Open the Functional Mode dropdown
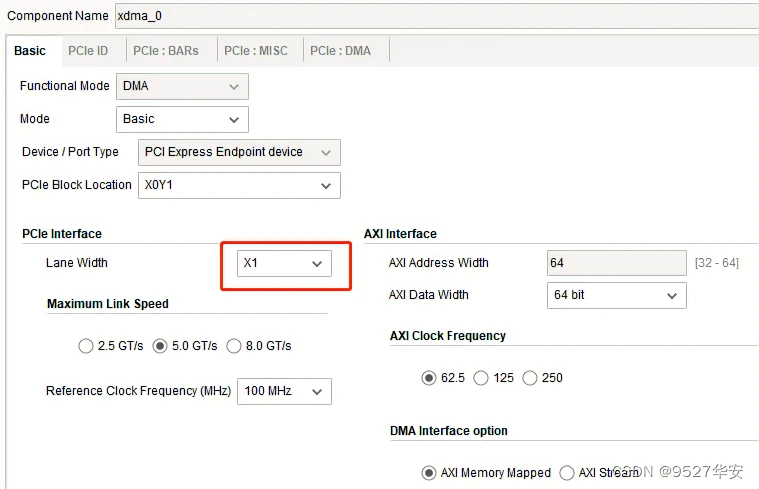The width and height of the screenshot is (759, 489). 182,87
